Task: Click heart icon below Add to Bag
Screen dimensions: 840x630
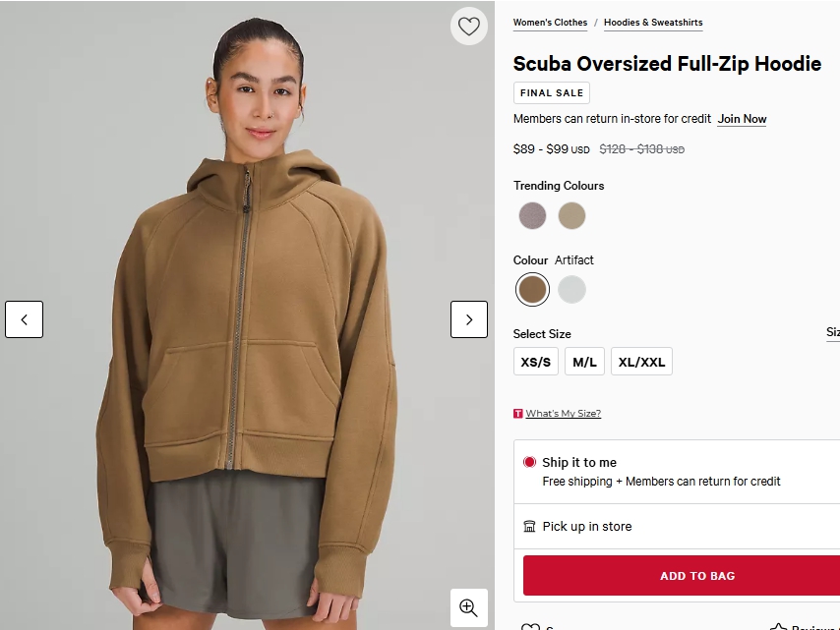Action: pos(530,627)
